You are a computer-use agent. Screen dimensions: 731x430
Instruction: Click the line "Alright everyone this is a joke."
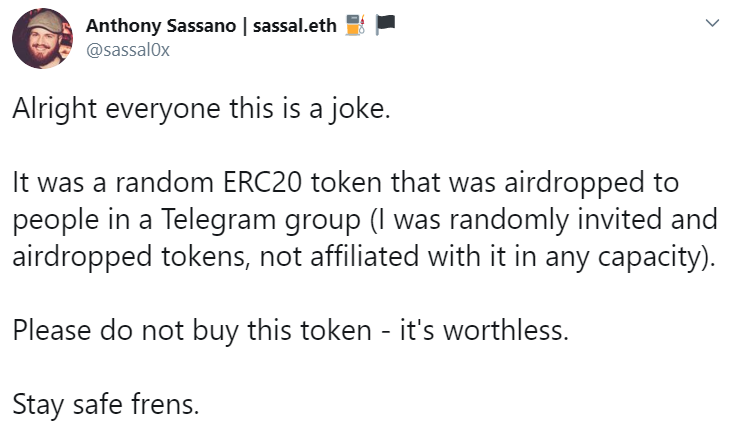201,110
